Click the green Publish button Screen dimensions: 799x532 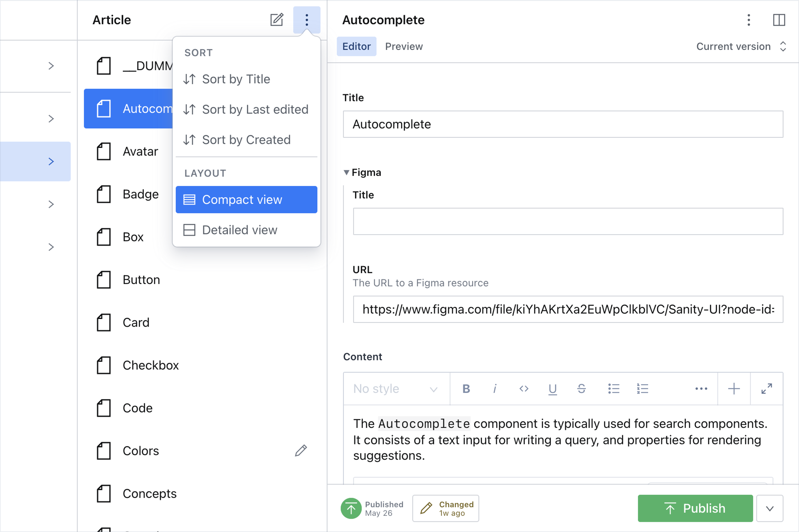[x=695, y=508]
